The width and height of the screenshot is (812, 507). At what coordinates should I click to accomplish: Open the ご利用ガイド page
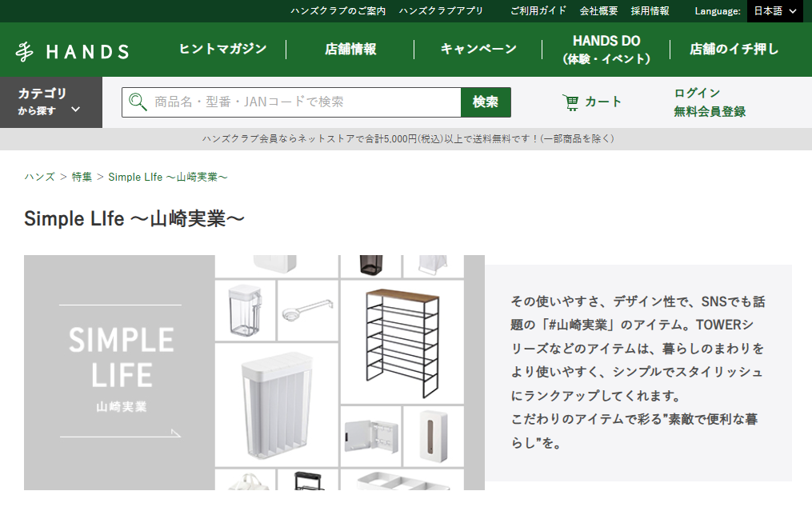(x=538, y=11)
